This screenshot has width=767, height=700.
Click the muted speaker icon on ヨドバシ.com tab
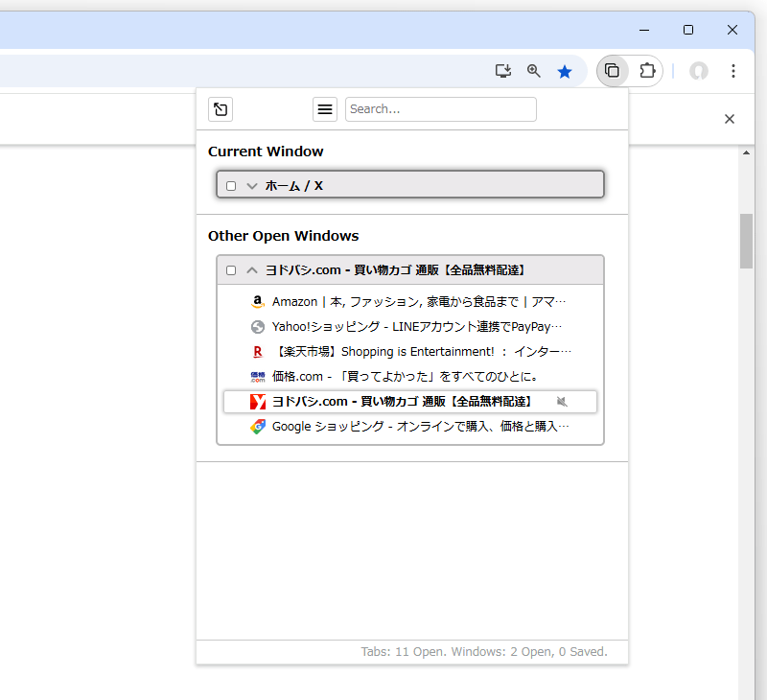(562, 402)
